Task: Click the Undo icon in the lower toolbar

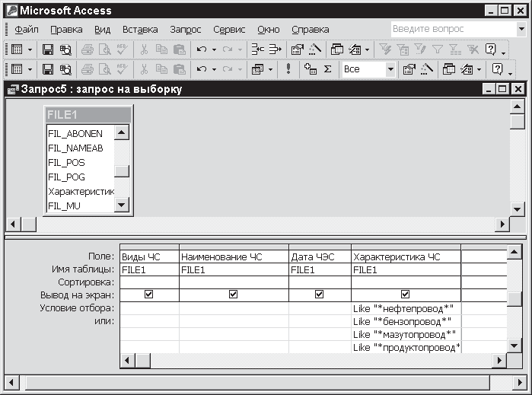Action: click(x=201, y=68)
